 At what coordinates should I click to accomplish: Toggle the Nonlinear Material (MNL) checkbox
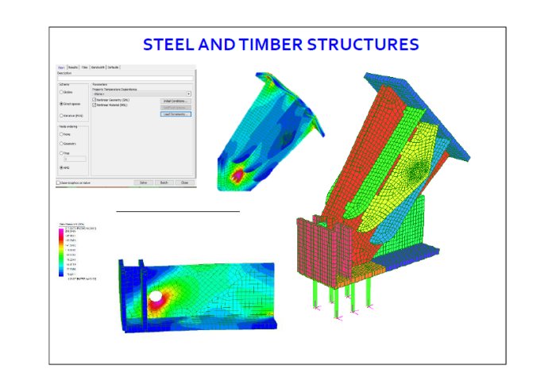pyautogui.click(x=95, y=106)
